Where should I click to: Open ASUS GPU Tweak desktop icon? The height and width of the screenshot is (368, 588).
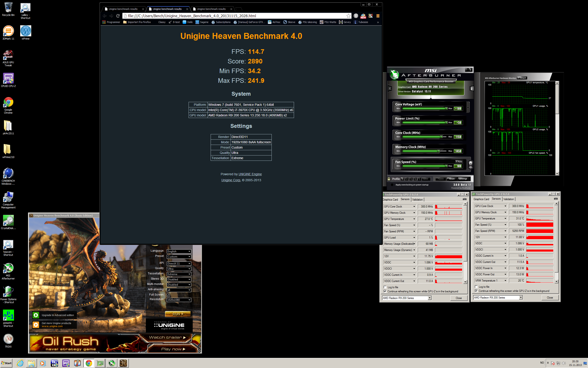[8, 58]
